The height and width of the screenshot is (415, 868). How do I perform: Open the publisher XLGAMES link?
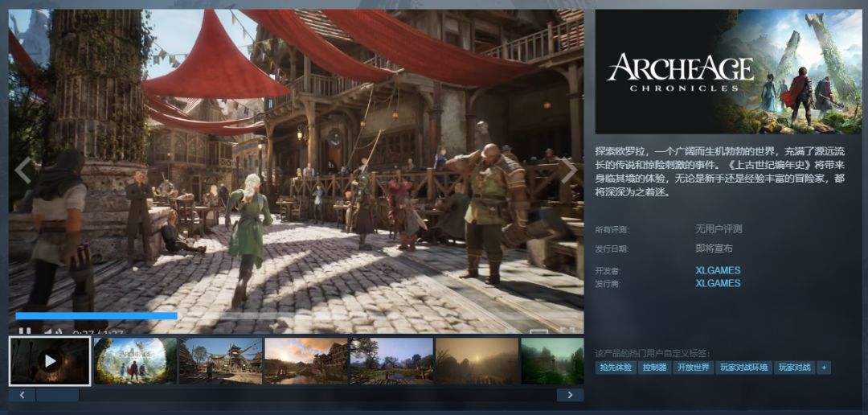718,283
